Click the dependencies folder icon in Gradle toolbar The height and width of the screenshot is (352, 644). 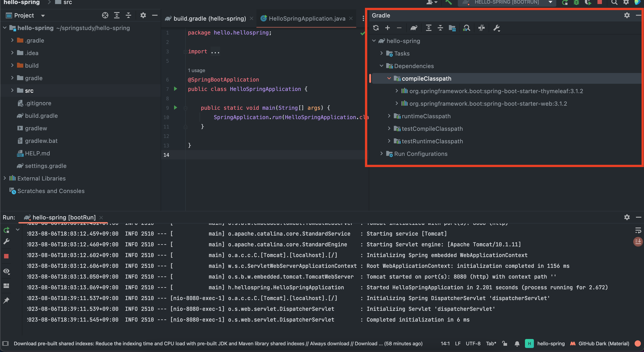coord(452,28)
